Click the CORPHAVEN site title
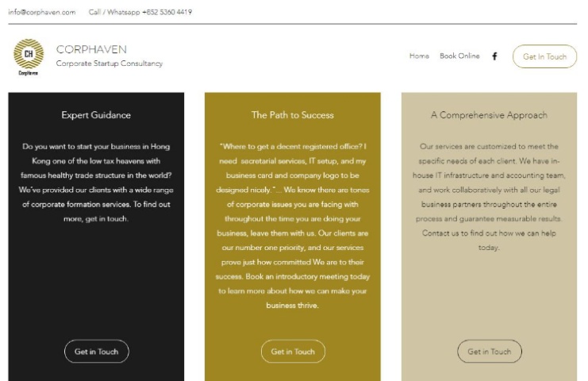The height and width of the screenshot is (381, 588). point(91,49)
